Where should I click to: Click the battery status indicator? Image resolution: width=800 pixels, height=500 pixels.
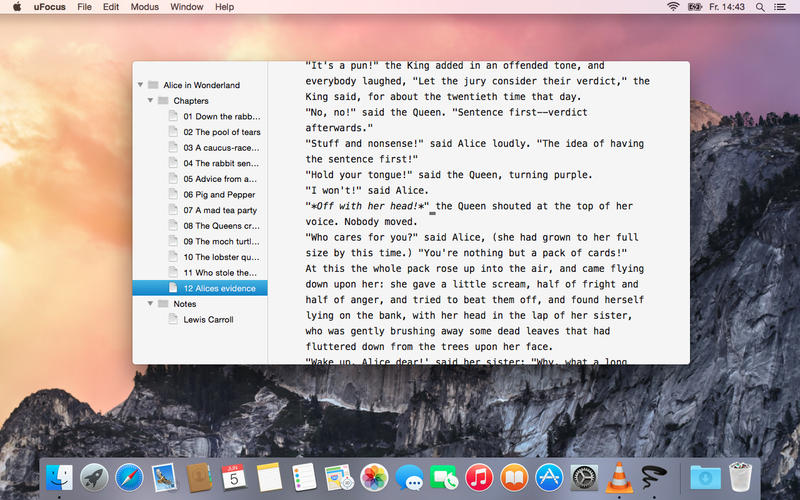coord(694,7)
